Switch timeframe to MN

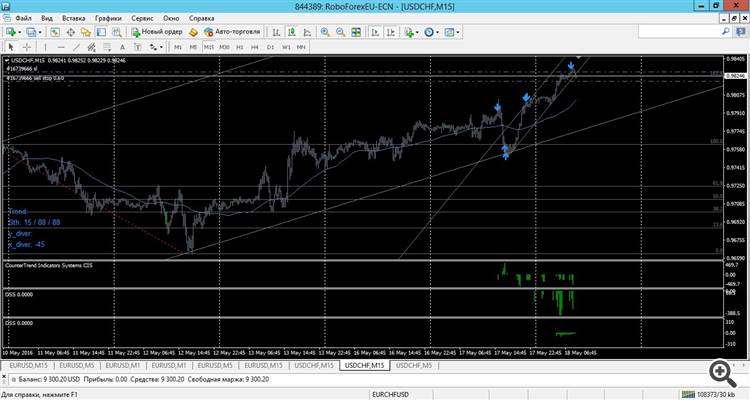pos(301,47)
